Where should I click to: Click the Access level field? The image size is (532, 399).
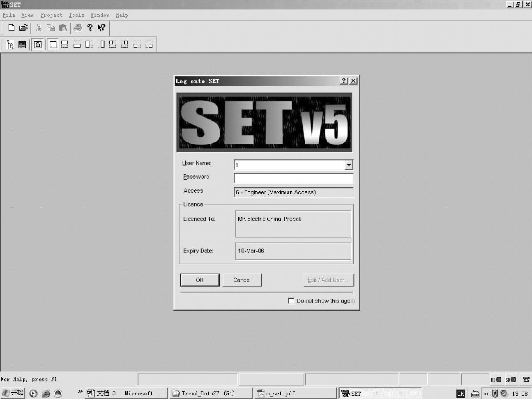point(293,192)
